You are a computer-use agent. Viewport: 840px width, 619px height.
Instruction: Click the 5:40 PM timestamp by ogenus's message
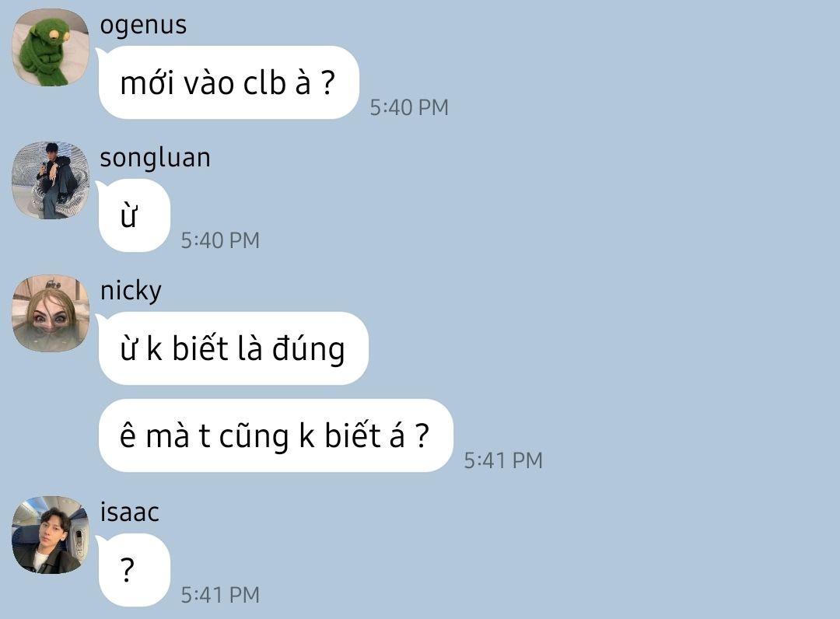pyautogui.click(x=409, y=107)
